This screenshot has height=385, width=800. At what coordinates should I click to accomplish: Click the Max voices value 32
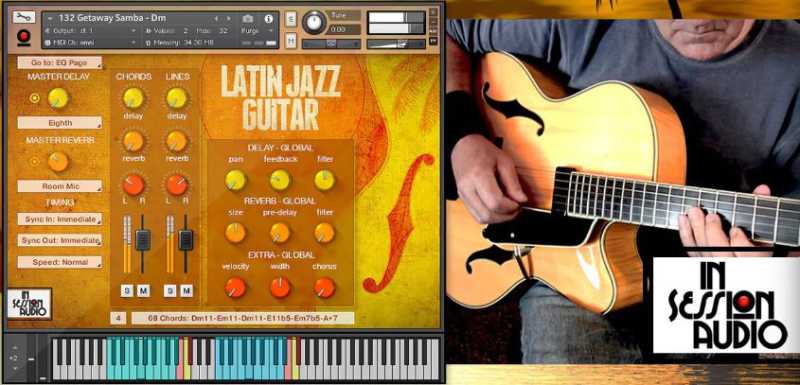pyautogui.click(x=223, y=31)
